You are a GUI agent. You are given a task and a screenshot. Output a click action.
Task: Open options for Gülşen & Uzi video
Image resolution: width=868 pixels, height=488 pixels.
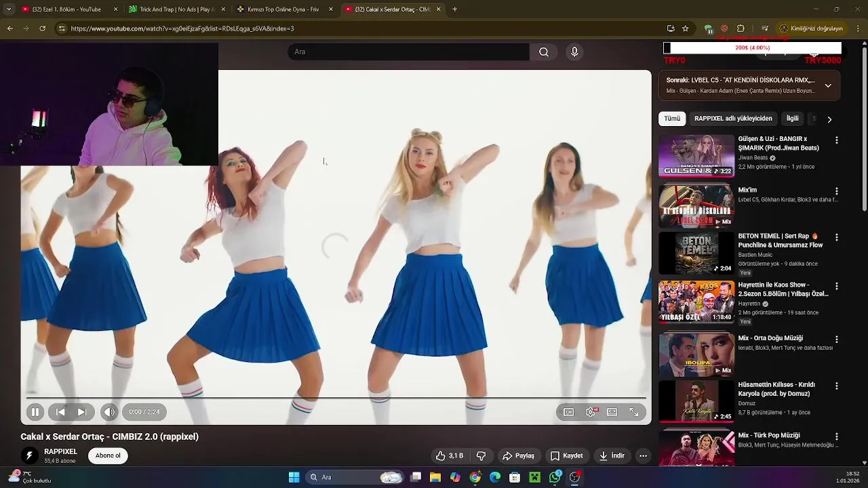(x=836, y=140)
